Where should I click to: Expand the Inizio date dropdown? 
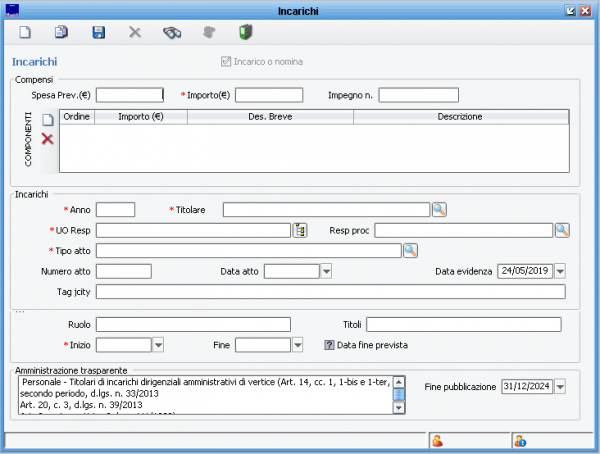[x=158, y=345]
